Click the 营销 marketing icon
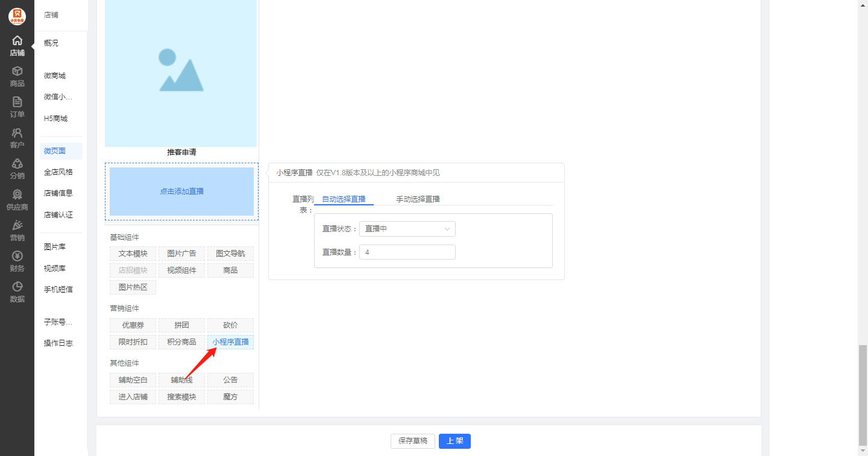This screenshot has width=868, height=456. click(x=17, y=231)
